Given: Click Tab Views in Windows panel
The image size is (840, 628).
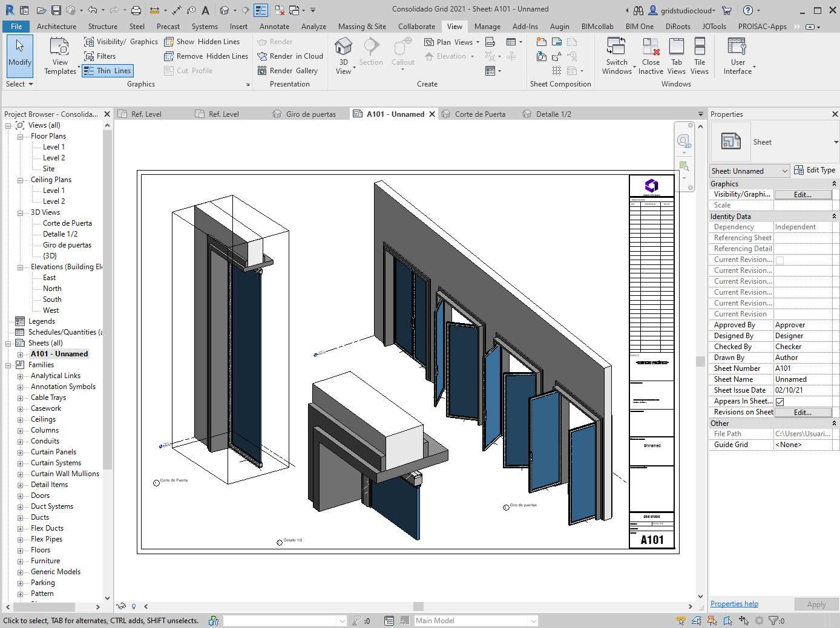Looking at the screenshot, I should pos(677,55).
